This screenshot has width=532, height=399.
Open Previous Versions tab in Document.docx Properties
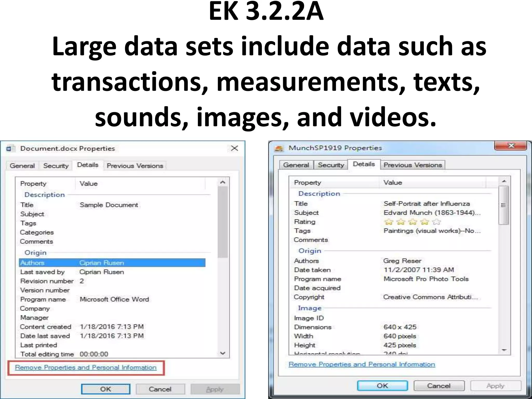pos(135,166)
